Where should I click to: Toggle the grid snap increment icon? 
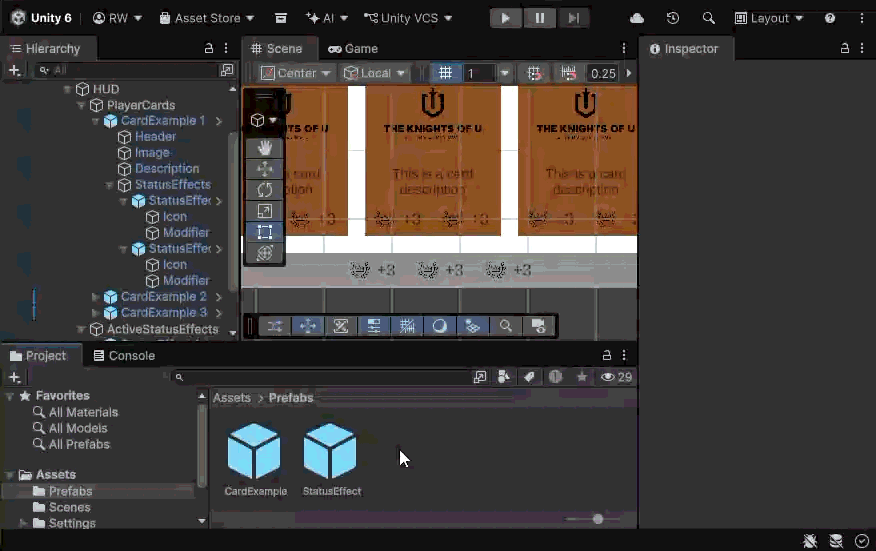coord(534,73)
